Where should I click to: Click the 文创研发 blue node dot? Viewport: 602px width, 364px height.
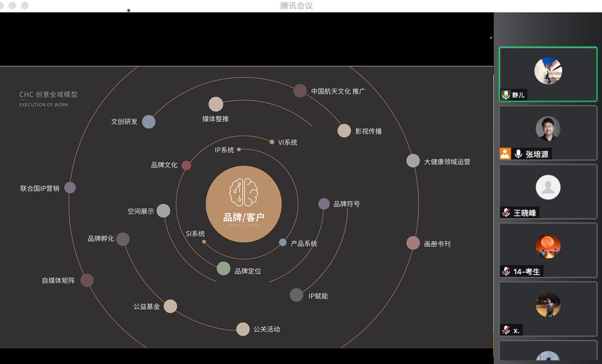pos(149,122)
